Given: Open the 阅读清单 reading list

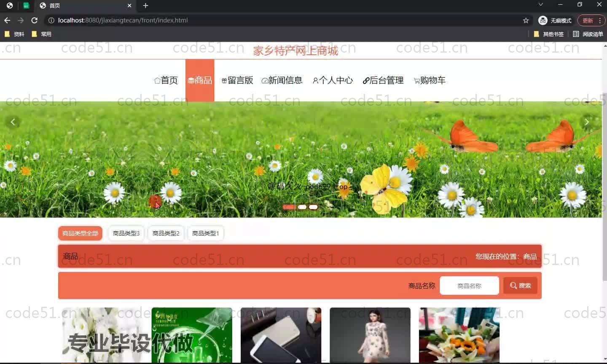Looking at the screenshot, I should (x=588, y=34).
